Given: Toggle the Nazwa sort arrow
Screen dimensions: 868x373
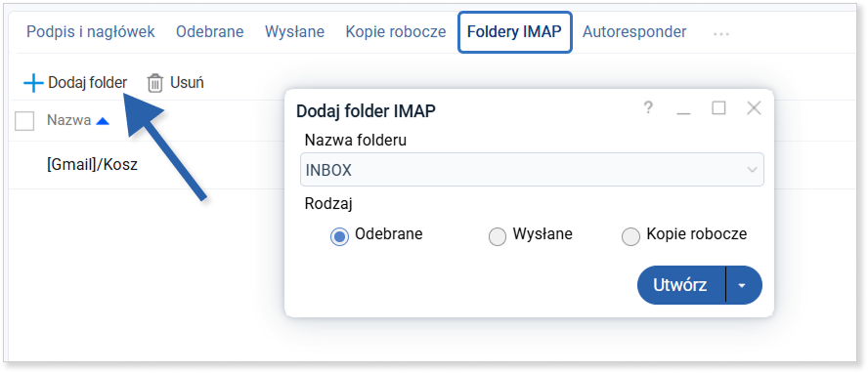Looking at the screenshot, I should (x=103, y=121).
